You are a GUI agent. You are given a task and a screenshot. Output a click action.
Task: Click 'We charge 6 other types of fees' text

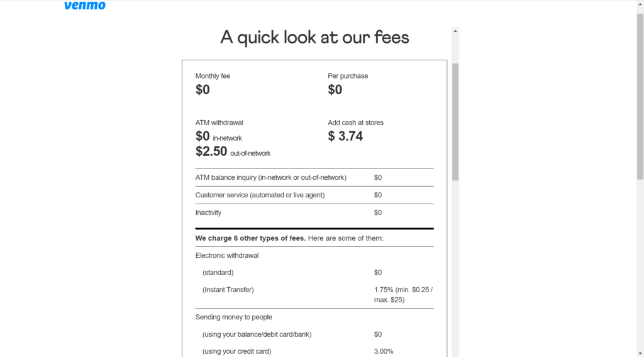(x=250, y=238)
